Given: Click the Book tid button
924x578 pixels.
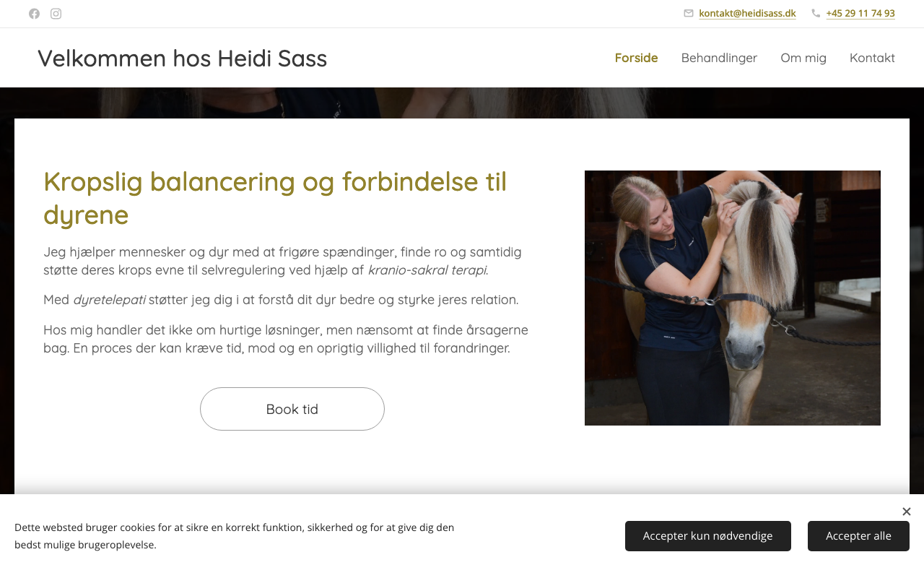Looking at the screenshot, I should (292, 409).
